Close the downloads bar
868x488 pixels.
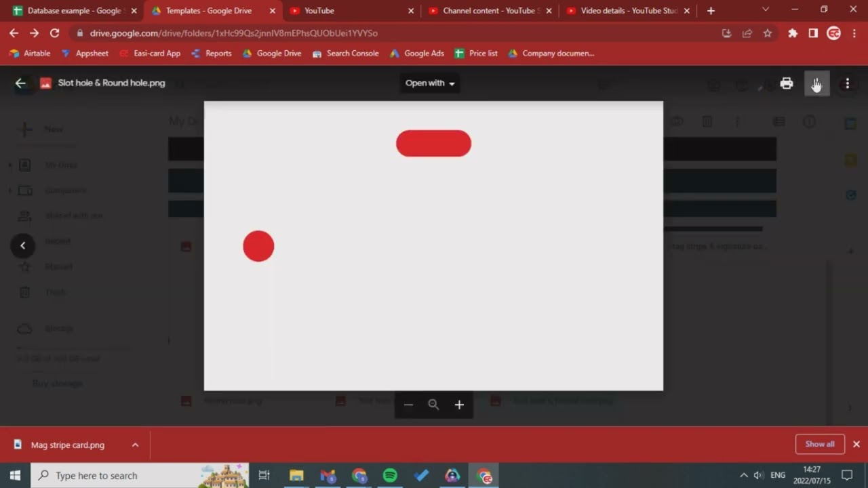pos(856,444)
